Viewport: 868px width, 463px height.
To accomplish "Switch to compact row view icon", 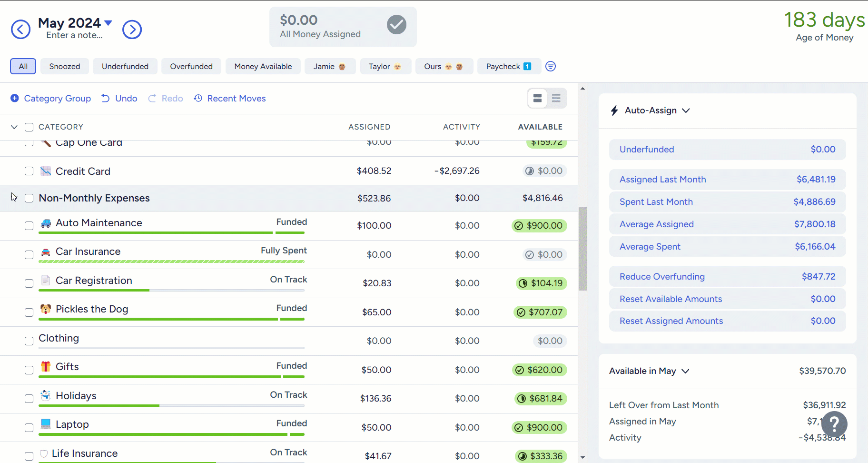I will (x=556, y=98).
